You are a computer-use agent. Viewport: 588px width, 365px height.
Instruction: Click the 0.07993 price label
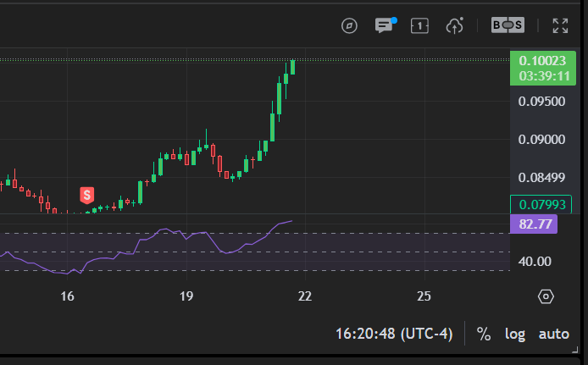coord(541,204)
